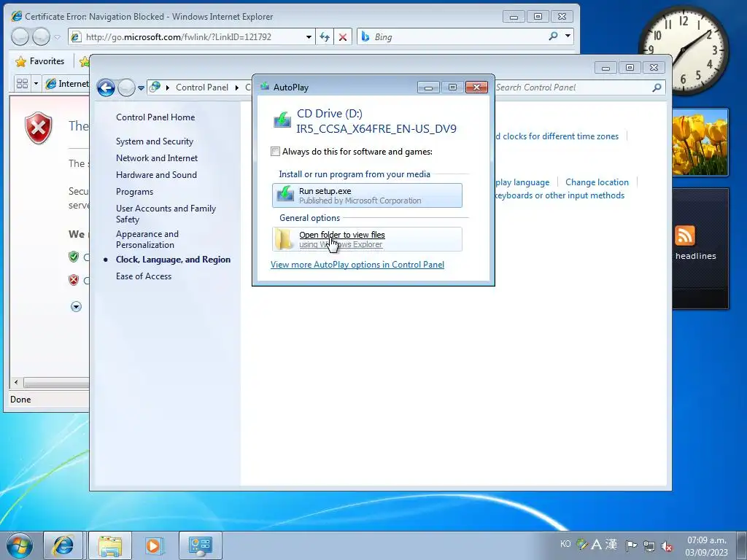Select Clock, Language, and Region
Screen dimensions: 747x560
pyautogui.click(x=173, y=260)
